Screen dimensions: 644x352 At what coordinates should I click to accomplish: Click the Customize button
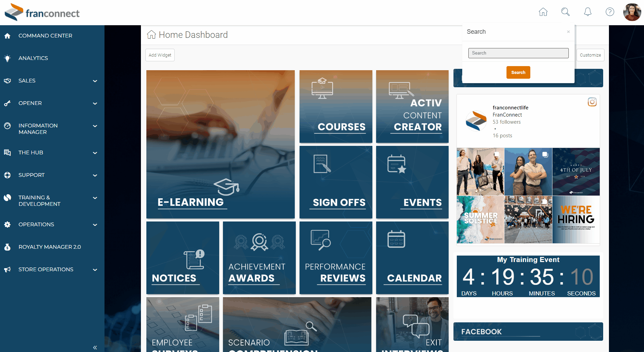point(590,55)
